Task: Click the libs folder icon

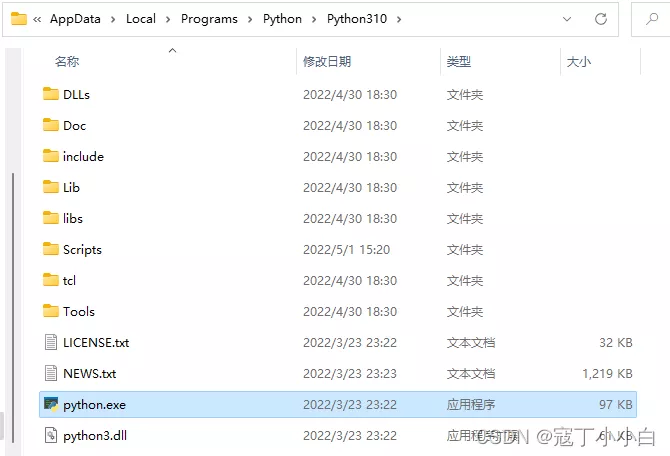Action: [x=51, y=218]
